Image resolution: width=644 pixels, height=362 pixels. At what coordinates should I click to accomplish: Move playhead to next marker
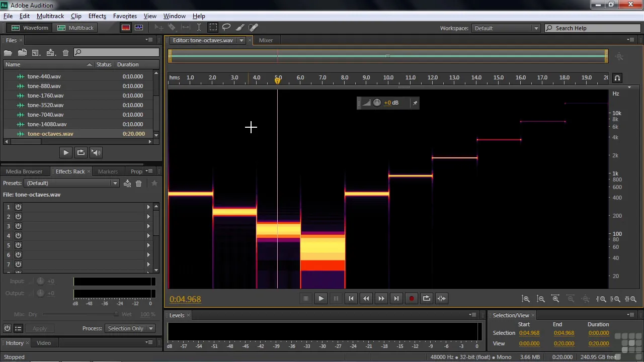(x=396, y=299)
